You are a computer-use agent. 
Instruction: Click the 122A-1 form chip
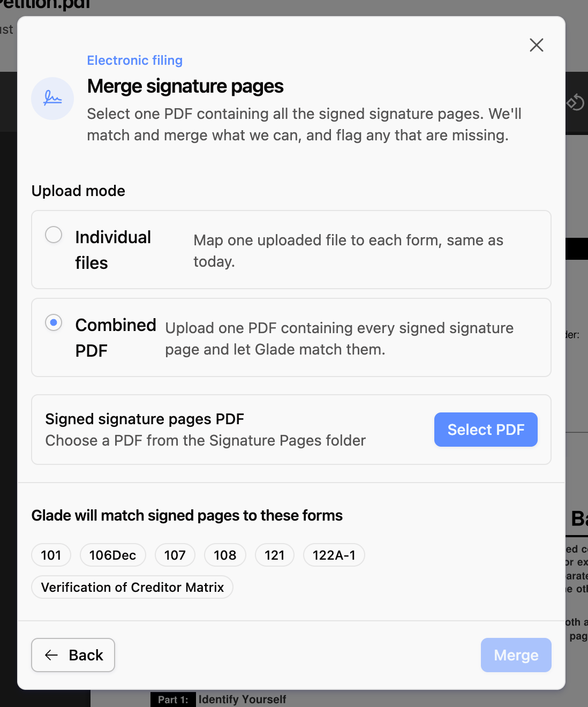pos(334,555)
